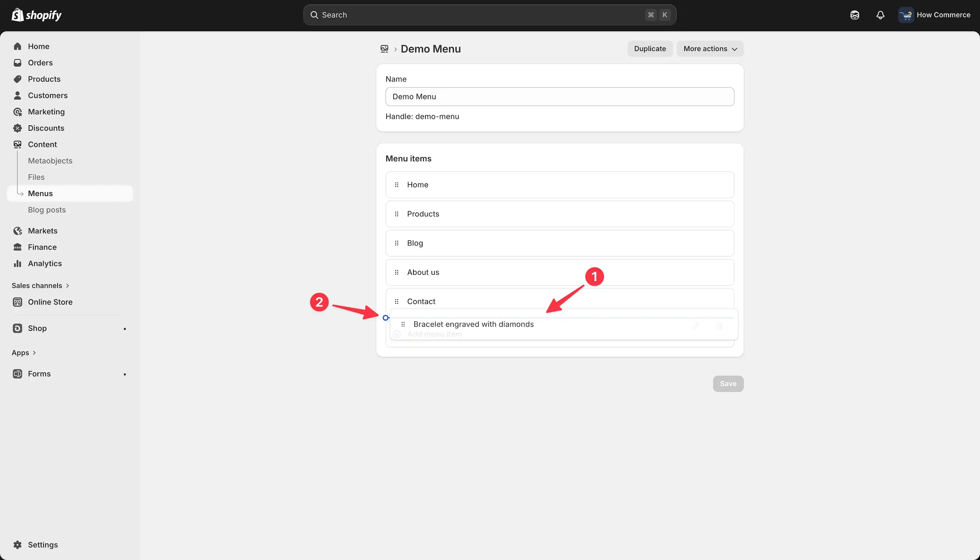Go to Orders in the sidebar
This screenshot has width=980, height=560.
(40, 63)
